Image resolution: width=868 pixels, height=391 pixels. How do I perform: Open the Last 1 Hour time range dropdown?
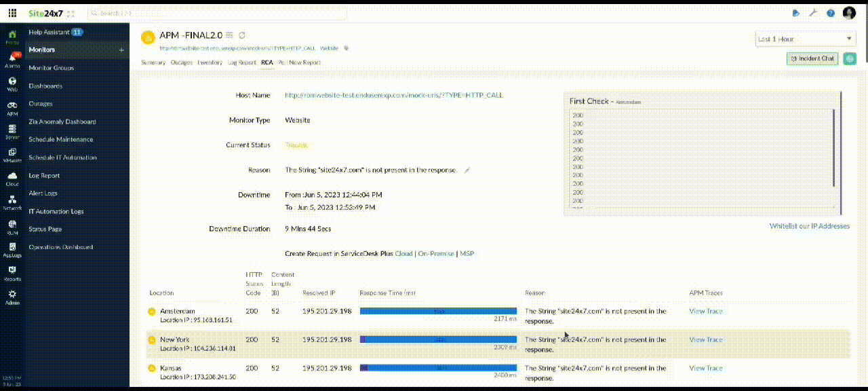click(x=805, y=39)
